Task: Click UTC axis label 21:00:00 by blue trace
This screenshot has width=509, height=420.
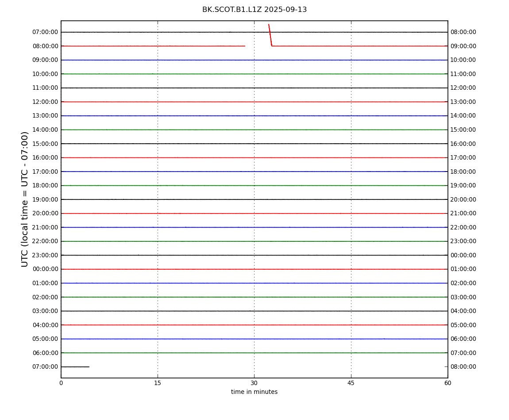Action: (45, 227)
